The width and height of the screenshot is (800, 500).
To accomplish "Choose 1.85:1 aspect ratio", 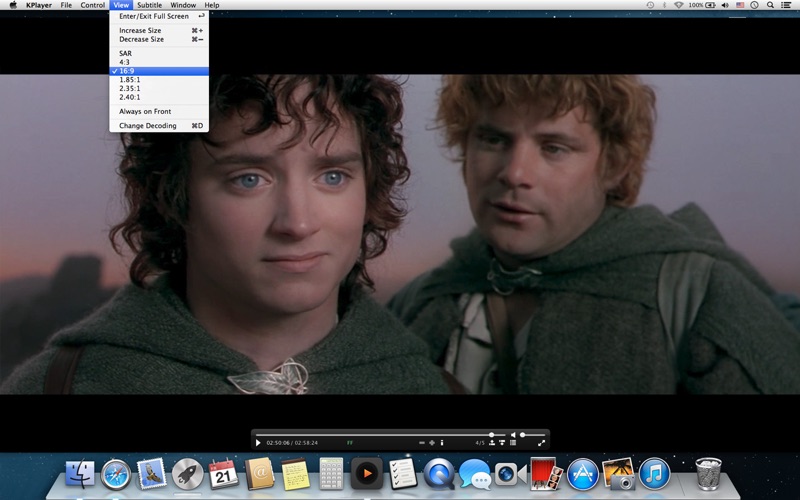I will tap(159, 80).
